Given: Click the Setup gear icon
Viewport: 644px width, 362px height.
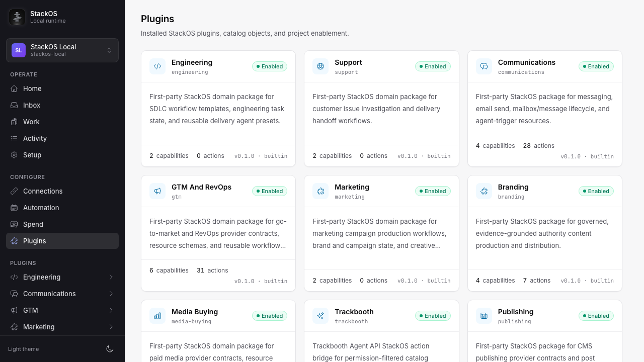Looking at the screenshot, I should pos(14,155).
